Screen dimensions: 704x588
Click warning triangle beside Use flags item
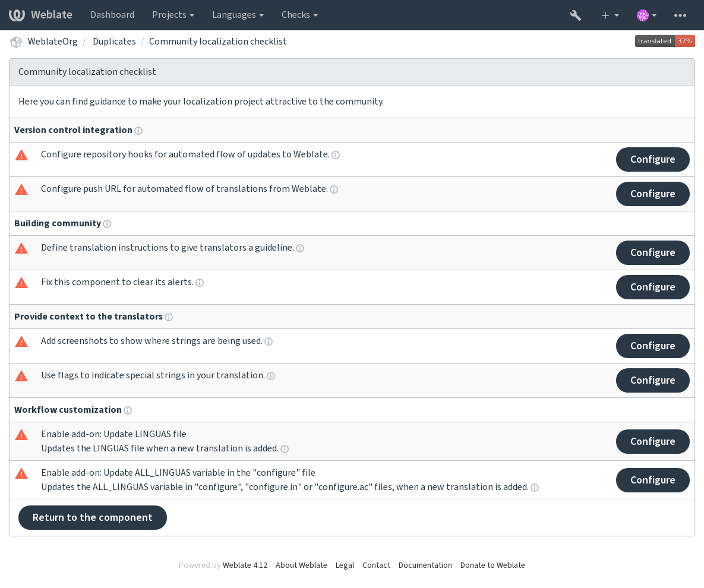pos(21,377)
